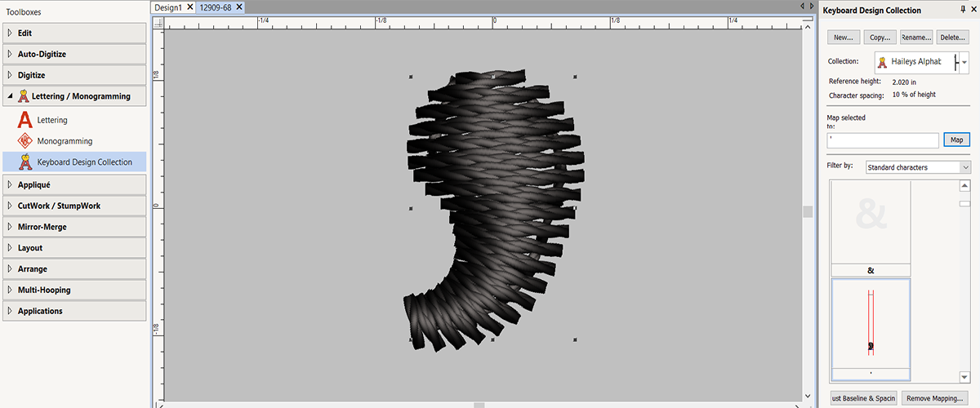
Task: Expand the Multi-Hooping toolbox
Action: coord(44,290)
